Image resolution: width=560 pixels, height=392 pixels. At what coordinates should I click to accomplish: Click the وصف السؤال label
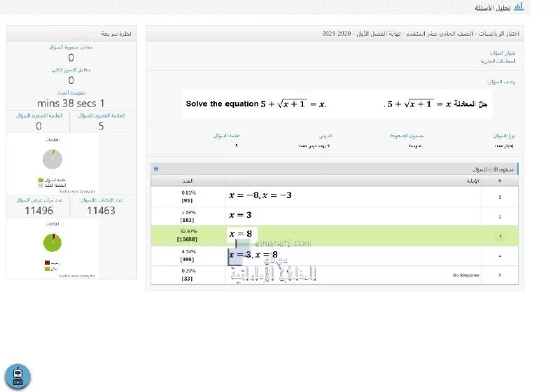[501, 82]
